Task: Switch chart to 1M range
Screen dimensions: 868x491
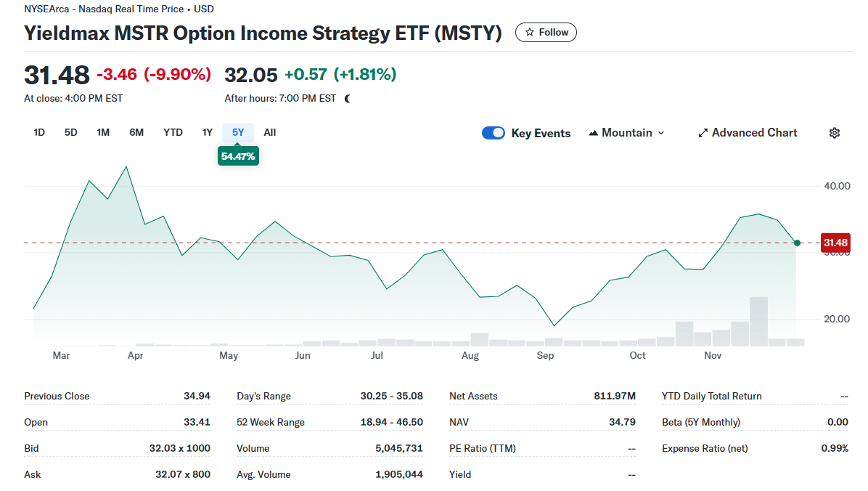Action: point(103,132)
